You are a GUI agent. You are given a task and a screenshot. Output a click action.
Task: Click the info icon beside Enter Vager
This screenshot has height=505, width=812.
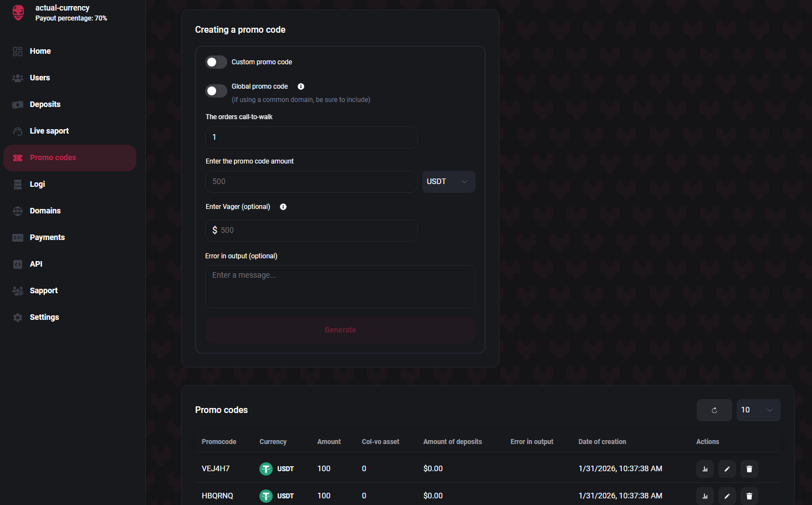click(283, 207)
